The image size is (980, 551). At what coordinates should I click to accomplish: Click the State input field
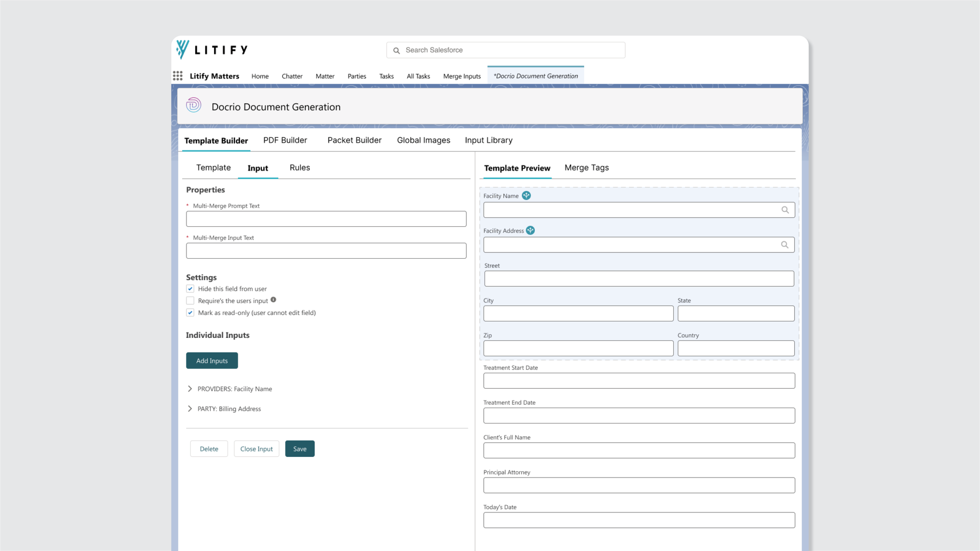coord(736,314)
